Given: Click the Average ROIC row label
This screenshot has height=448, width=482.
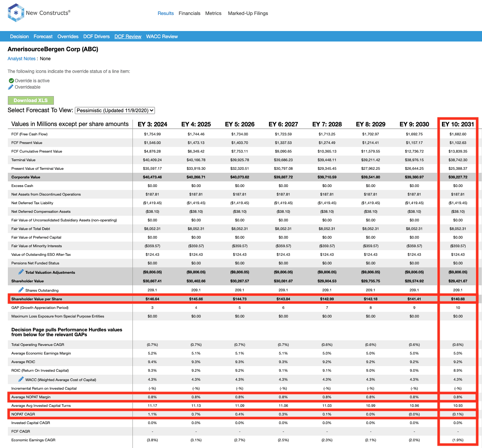Looking at the screenshot, I should [23, 362].
